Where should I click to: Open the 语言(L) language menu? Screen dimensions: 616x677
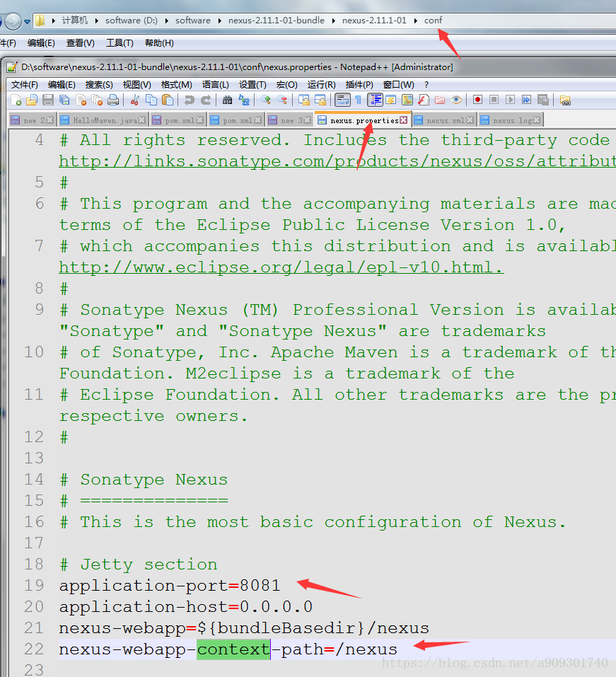(216, 85)
